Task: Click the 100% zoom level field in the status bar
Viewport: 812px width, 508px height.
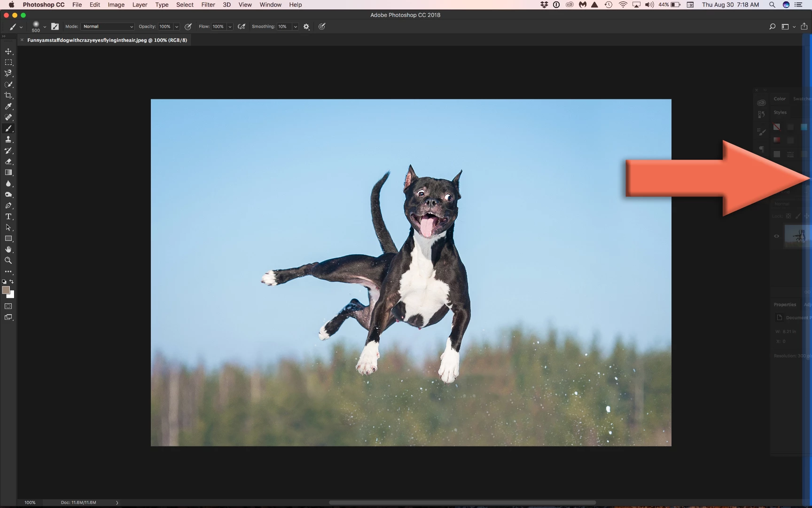Action: pyautogui.click(x=30, y=502)
